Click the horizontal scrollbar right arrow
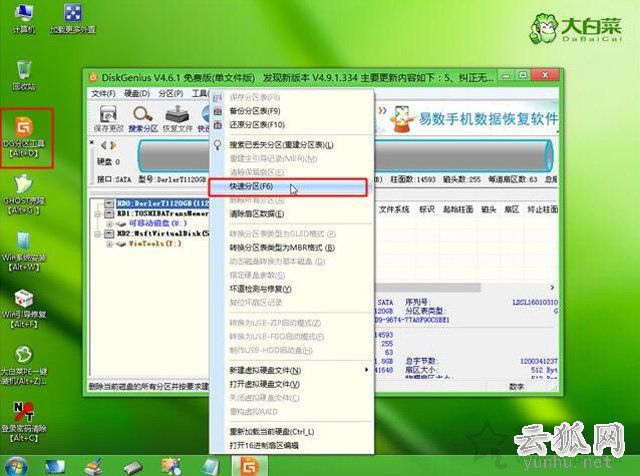Viewport: 640px width, 476px height. 552,288
